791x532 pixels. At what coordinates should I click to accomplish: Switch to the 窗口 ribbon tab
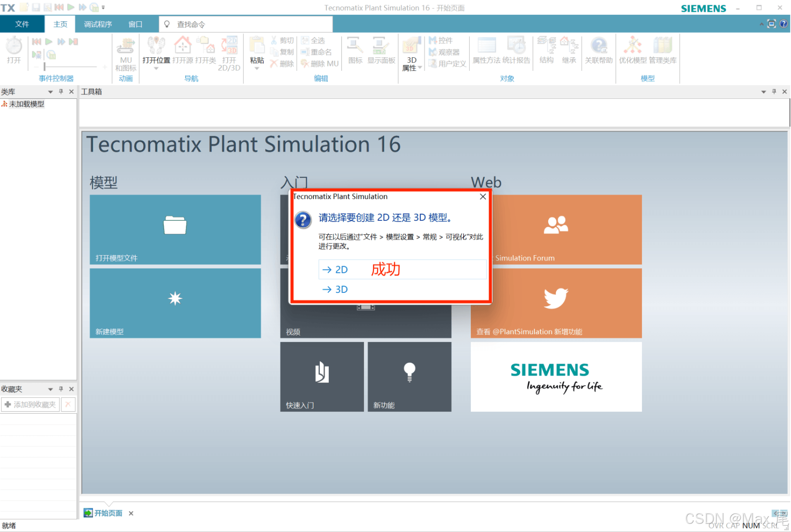pos(136,24)
